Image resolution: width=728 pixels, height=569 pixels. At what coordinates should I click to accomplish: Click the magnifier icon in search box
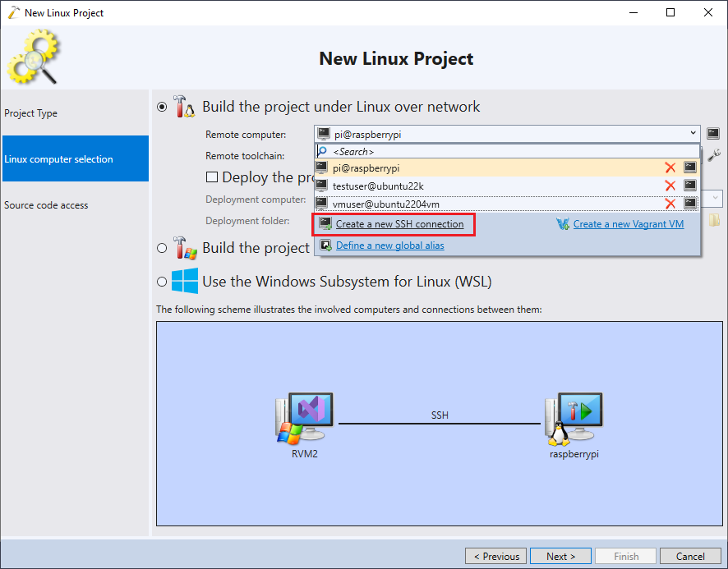[x=322, y=151]
